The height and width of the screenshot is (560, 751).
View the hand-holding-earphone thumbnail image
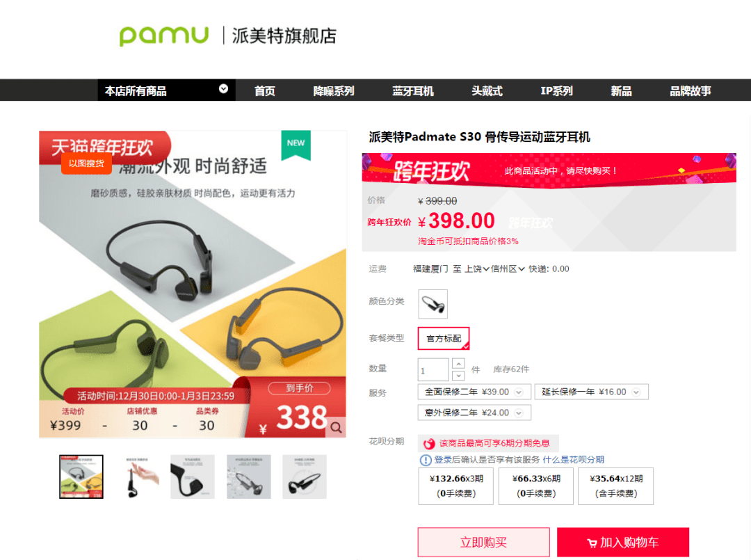pyautogui.click(x=137, y=477)
